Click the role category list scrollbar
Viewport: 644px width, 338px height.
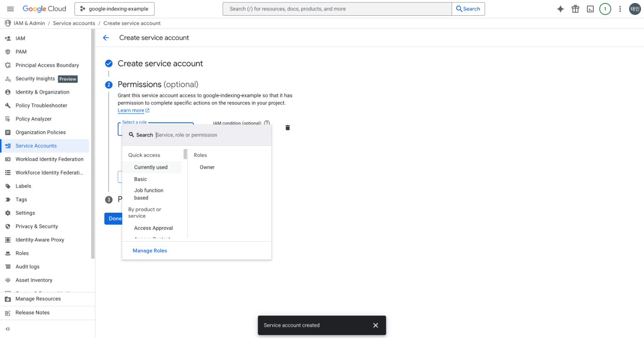[185, 154]
